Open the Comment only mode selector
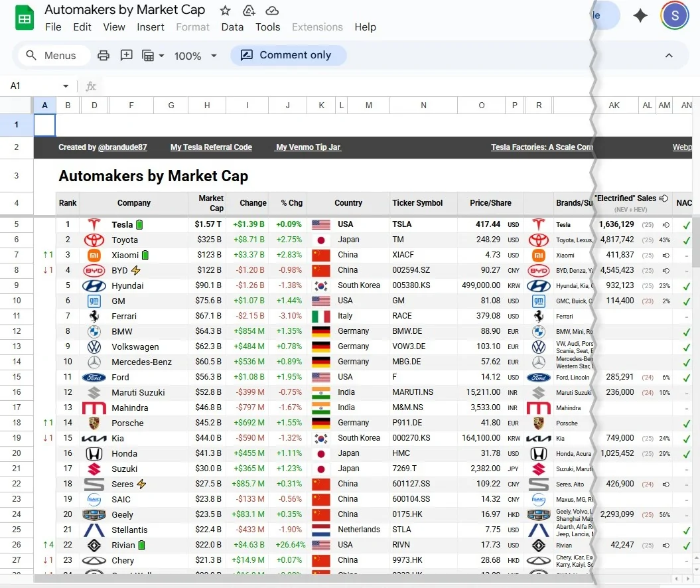The image size is (700, 588). [x=289, y=55]
